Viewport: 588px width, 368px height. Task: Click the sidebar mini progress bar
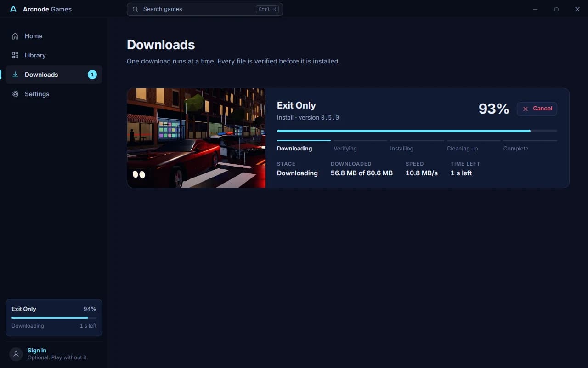[54, 318]
